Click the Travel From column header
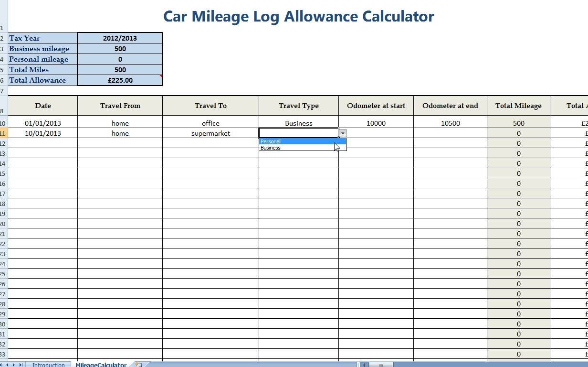This screenshot has width=588, height=367. click(x=120, y=106)
